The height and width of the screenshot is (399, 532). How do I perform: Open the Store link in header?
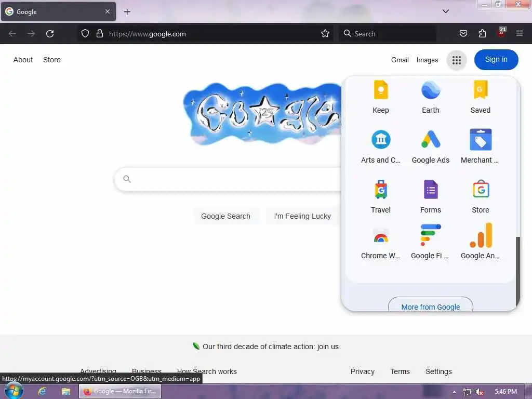[x=52, y=60]
